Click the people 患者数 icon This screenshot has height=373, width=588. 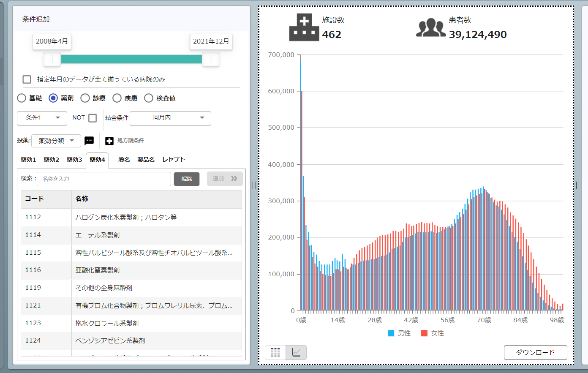click(x=431, y=28)
